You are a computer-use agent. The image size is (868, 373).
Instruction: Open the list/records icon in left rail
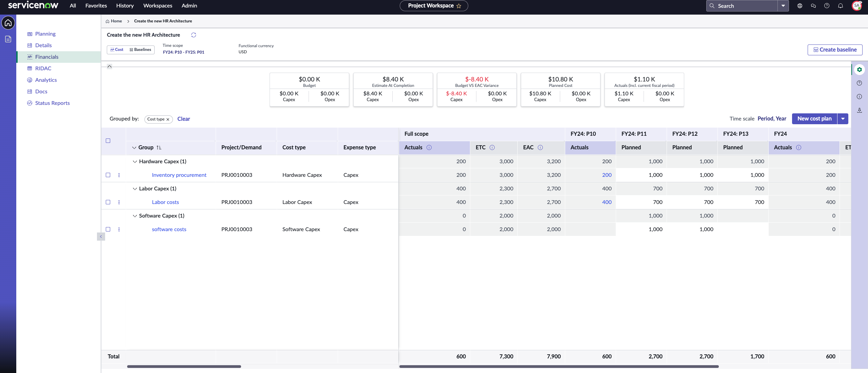pyautogui.click(x=8, y=39)
